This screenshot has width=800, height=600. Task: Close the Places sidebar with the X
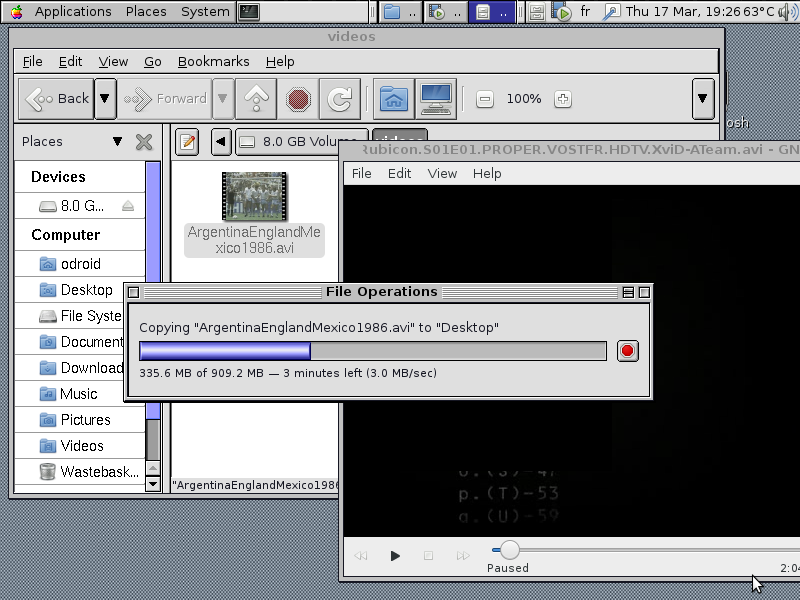pyautogui.click(x=144, y=142)
